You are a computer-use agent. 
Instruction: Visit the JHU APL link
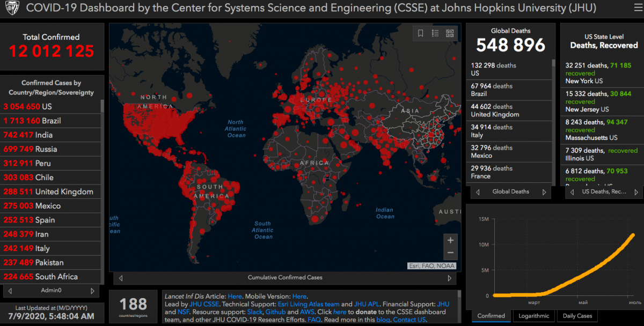point(367,304)
